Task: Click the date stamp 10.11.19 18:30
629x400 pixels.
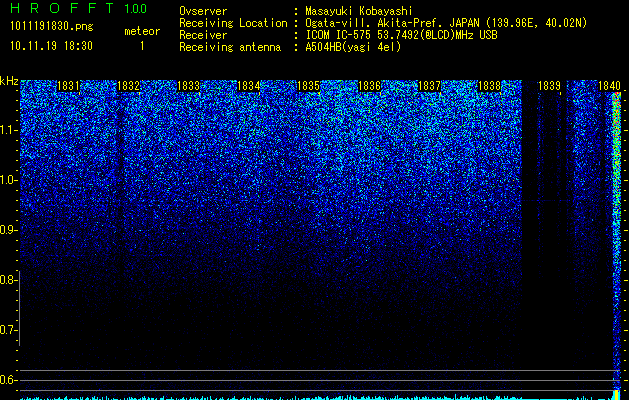Action: [51, 46]
